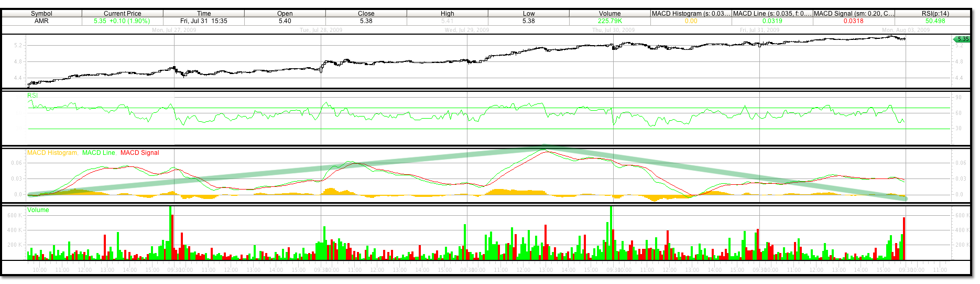
Task: Select the Symbol column header
Action: click(x=41, y=14)
